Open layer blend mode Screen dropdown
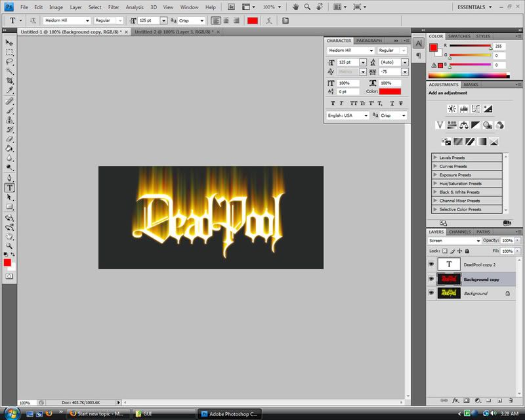 coord(454,240)
